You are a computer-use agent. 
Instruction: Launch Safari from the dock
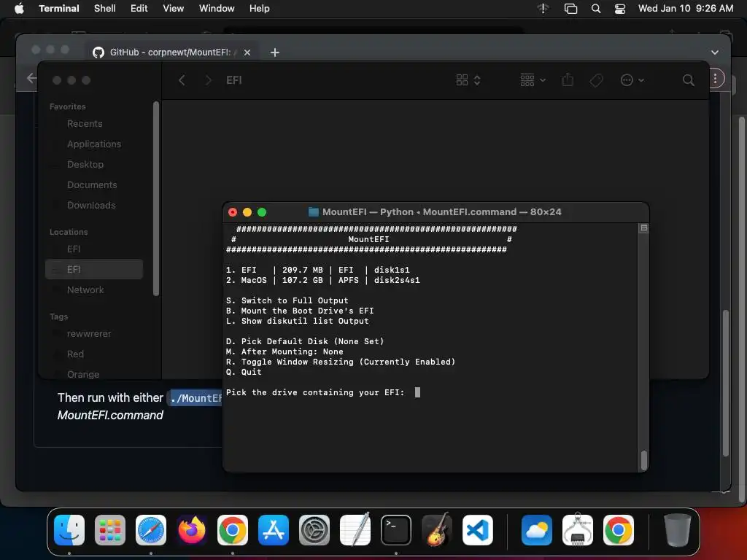(x=151, y=530)
